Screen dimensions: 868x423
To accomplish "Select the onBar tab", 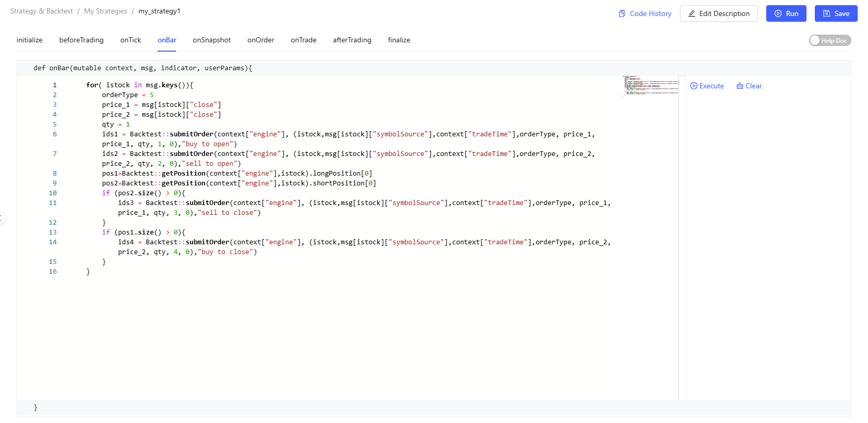I will tap(167, 40).
